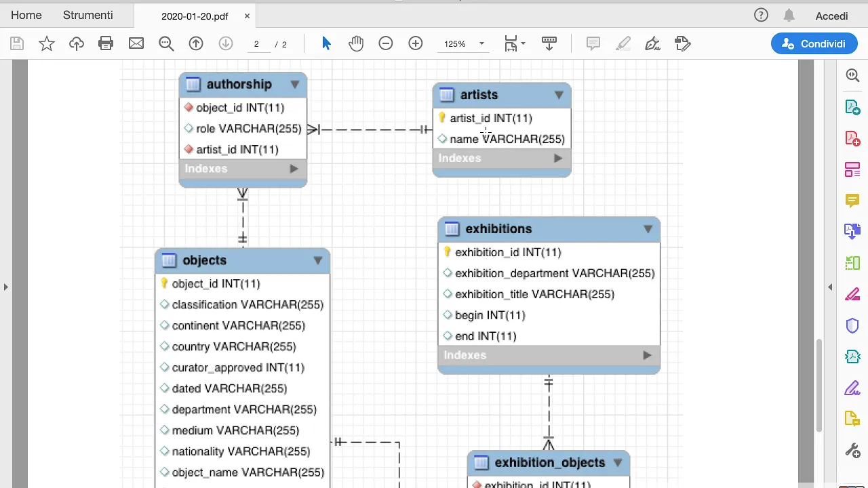Open More tools wrench in the right sidebar
Viewport: 868px width, 488px height.
pos(852,450)
